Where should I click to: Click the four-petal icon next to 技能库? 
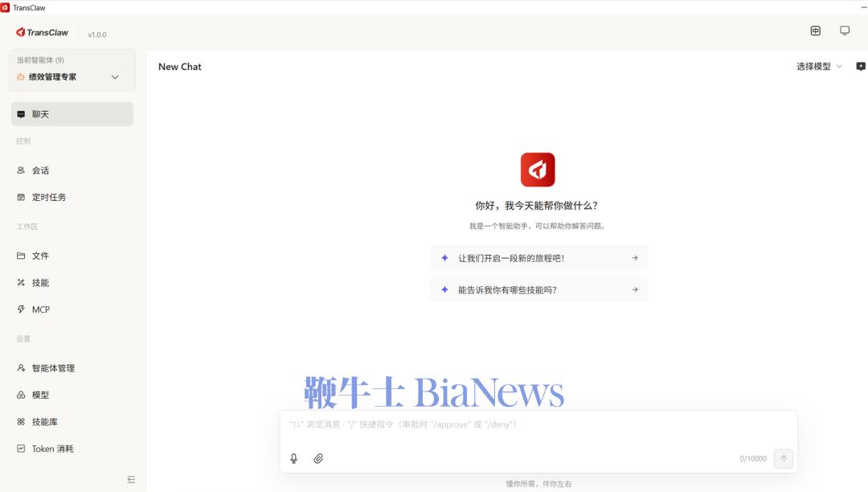tap(21, 422)
